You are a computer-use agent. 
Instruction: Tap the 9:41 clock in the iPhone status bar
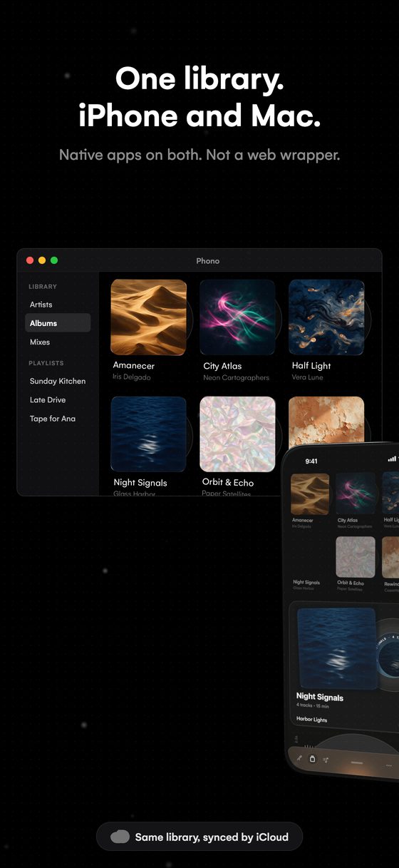[x=311, y=461]
